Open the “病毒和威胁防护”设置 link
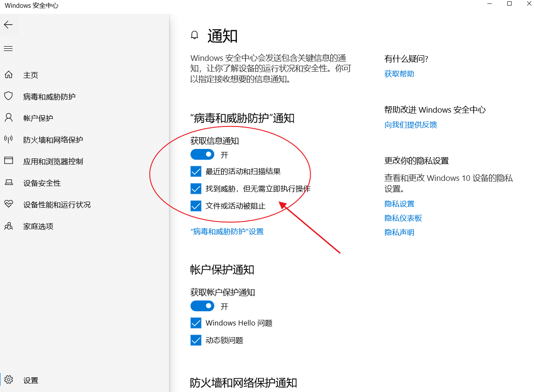534x392 pixels. tap(227, 231)
